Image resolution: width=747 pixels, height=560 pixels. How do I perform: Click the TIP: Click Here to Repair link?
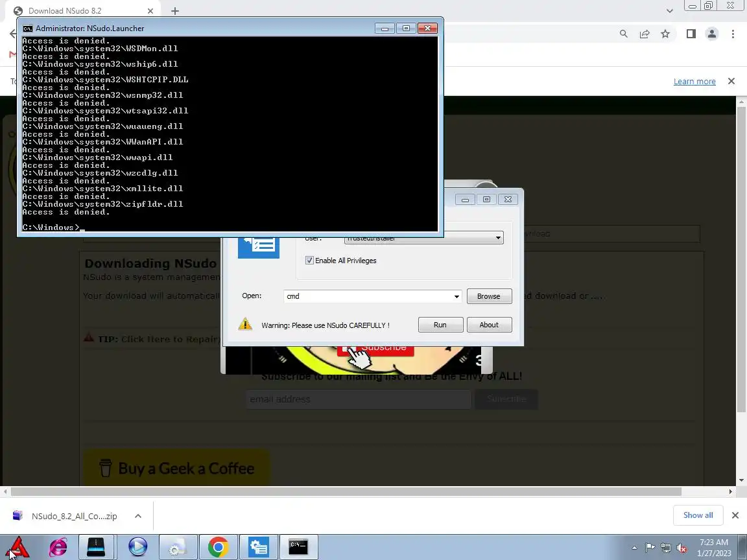[x=152, y=338]
